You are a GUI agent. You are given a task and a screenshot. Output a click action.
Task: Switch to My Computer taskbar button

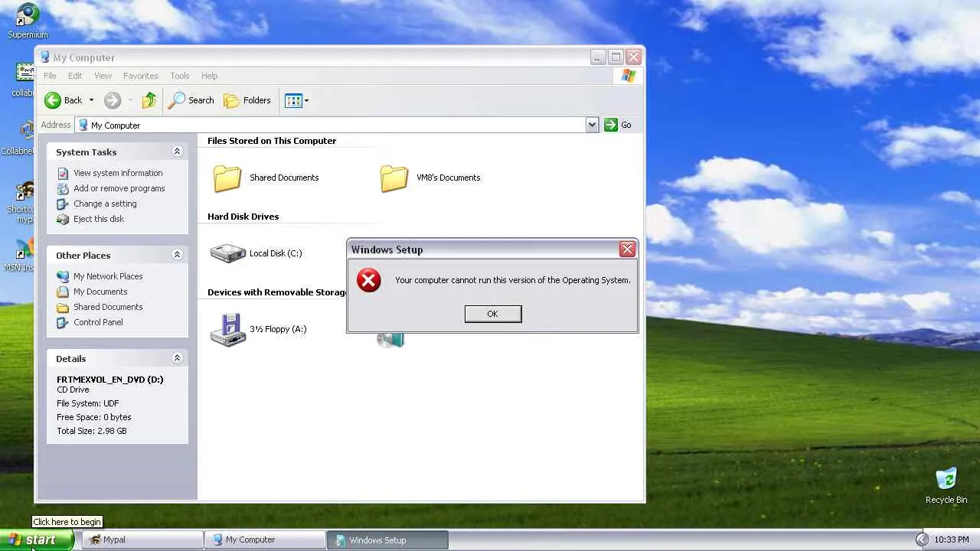[x=266, y=540]
